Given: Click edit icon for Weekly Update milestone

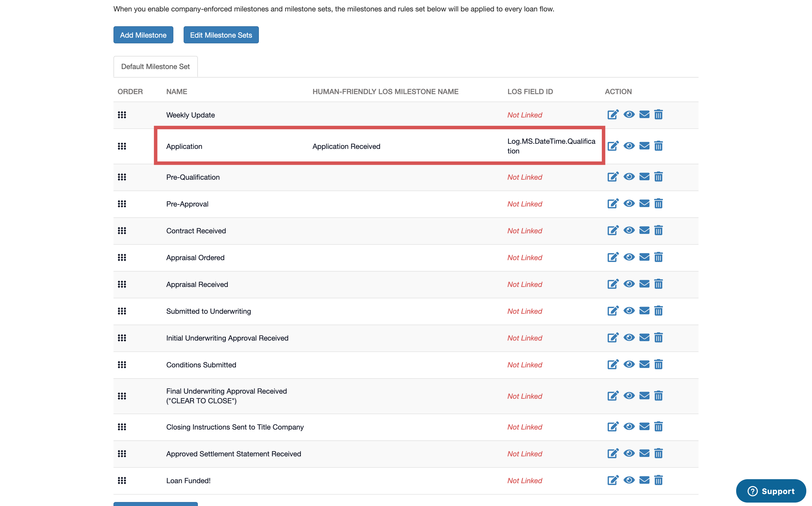Looking at the screenshot, I should 613,115.
